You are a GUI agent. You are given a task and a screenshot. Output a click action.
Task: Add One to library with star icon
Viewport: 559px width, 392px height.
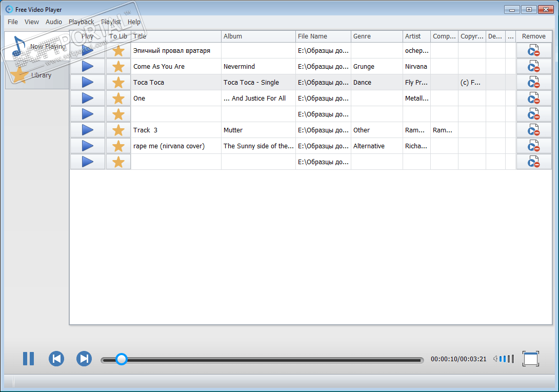[118, 98]
